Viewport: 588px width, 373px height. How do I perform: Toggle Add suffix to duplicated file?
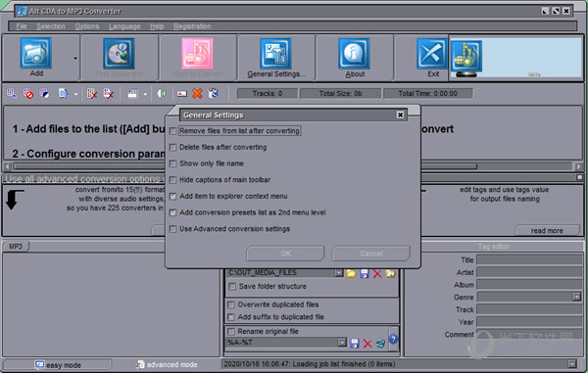click(231, 317)
